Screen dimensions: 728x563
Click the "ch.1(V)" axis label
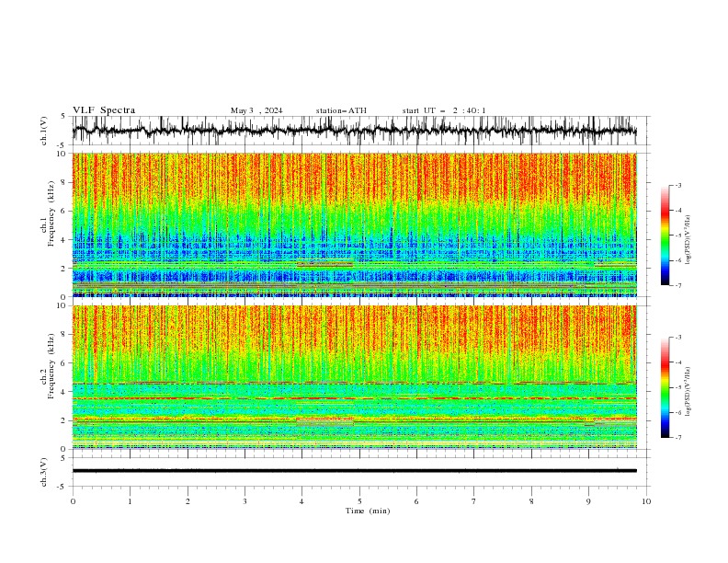pyautogui.click(x=44, y=131)
